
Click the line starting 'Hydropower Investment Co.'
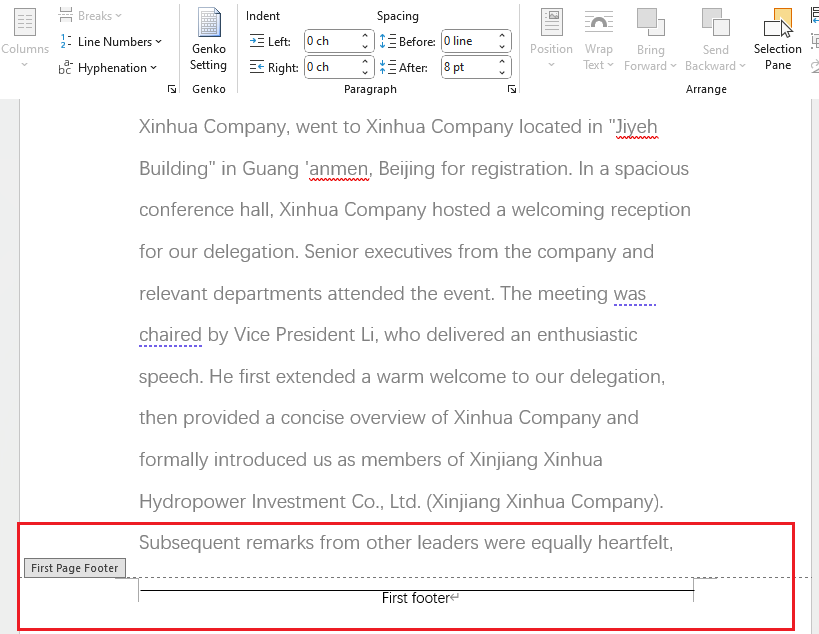pos(401,501)
